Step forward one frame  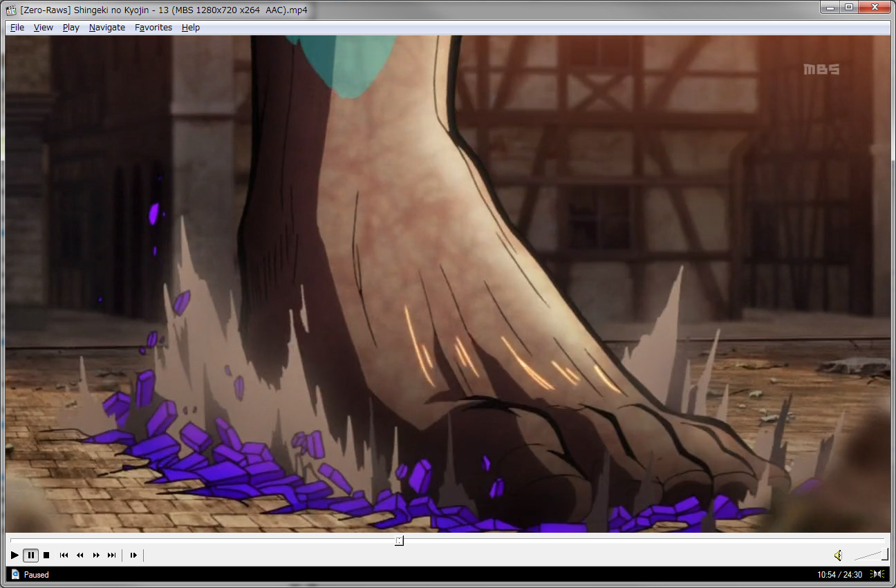coord(133,555)
